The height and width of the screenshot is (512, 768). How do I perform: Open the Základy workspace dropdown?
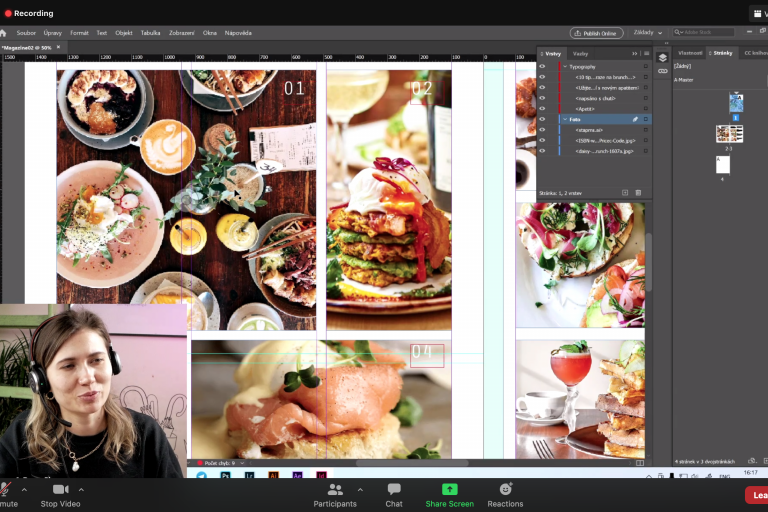(648, 33)
